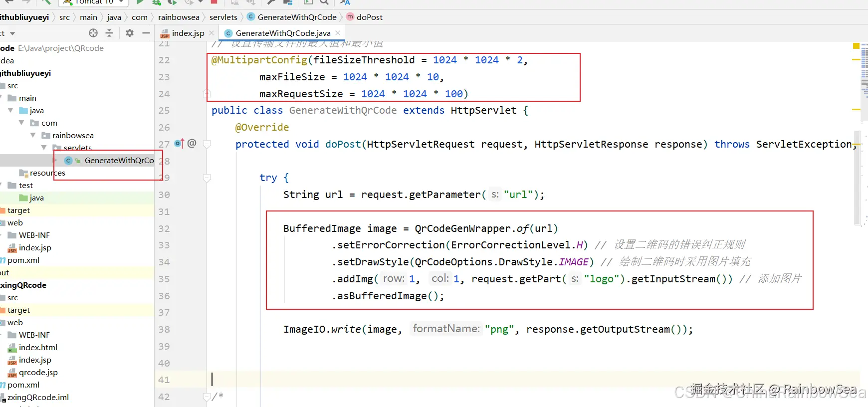Collapse the com package tree arrow
The image size is (868, 407).
point(21,123)
